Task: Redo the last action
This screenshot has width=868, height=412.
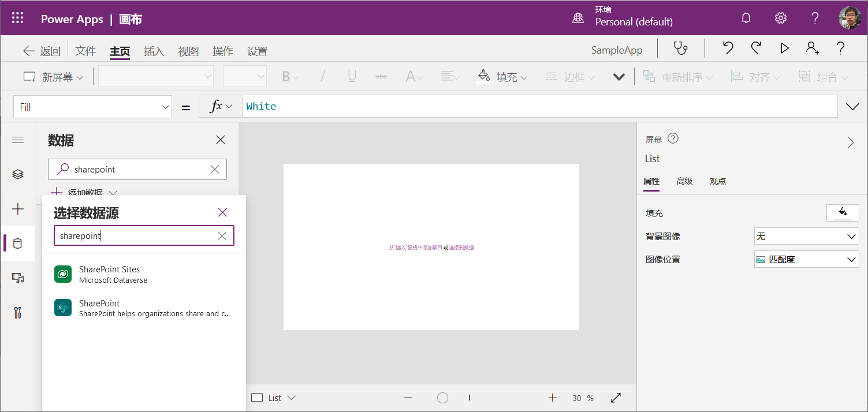Action: point(756,48)
